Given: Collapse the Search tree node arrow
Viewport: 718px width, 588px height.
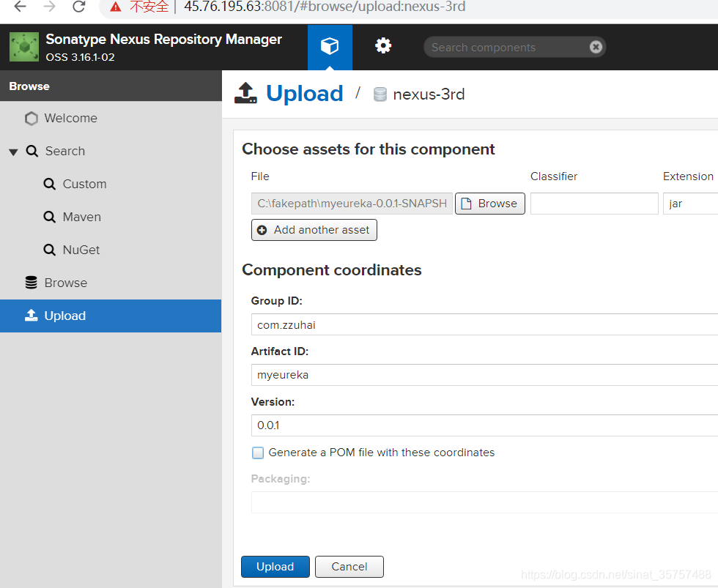Looking at the screenshot, I should click(13, 152).
